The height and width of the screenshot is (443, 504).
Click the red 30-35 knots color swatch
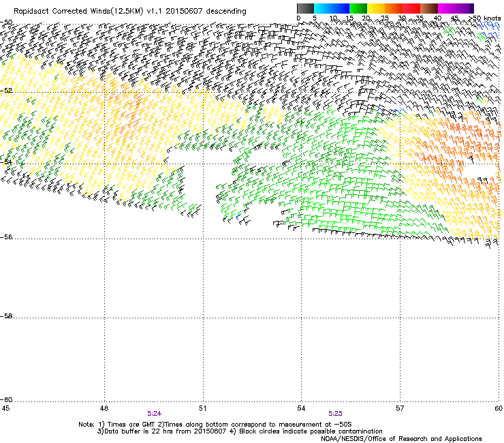click(x=411, y=8)
